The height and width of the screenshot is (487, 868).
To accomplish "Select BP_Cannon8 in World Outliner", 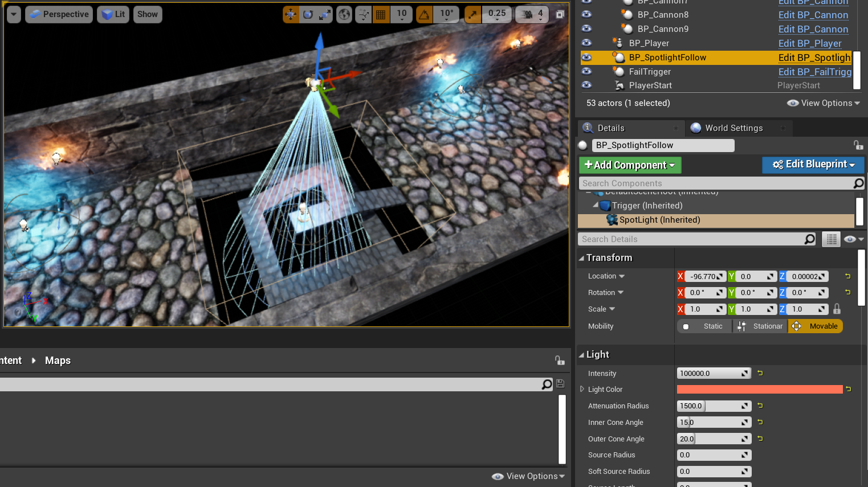I will pos(663,15).
